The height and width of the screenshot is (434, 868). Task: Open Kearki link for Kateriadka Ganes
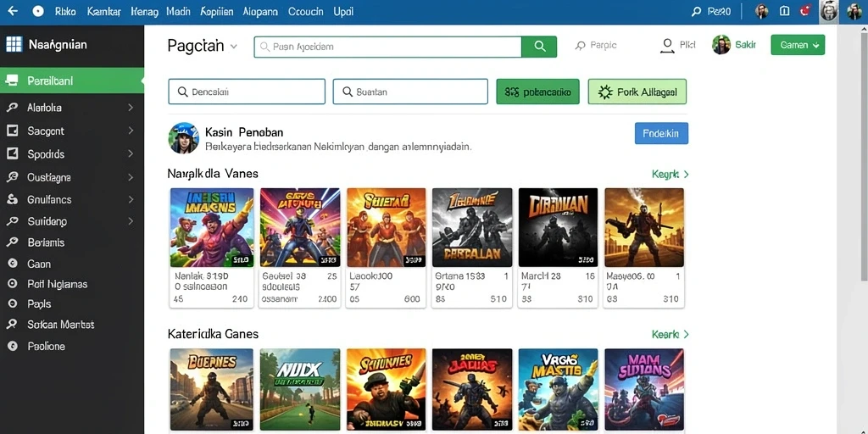click(x=670, y=334)
